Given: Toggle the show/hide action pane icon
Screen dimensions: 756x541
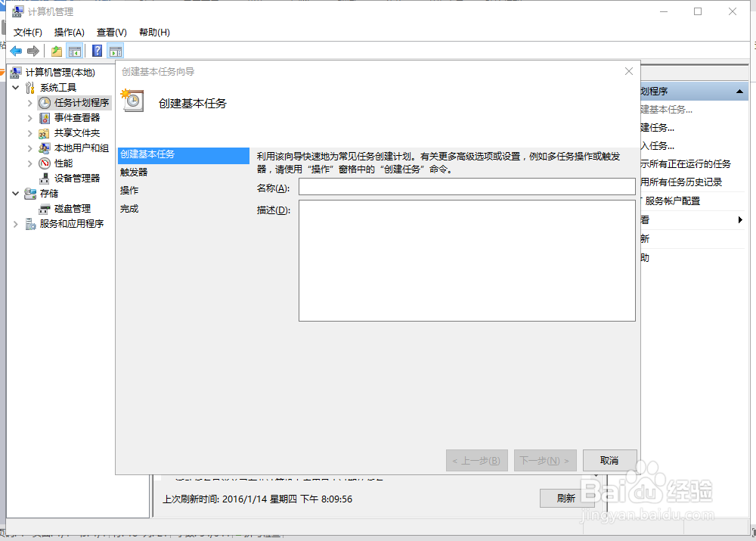Looking at the screenshot, I should (x=115, y=50).
